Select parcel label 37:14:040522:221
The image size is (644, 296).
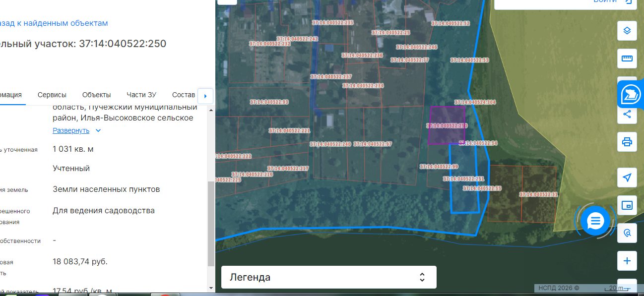[x=289, y=131]
